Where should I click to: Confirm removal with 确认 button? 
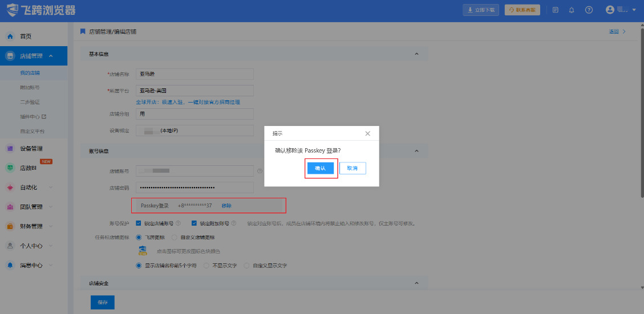point(321,168)
